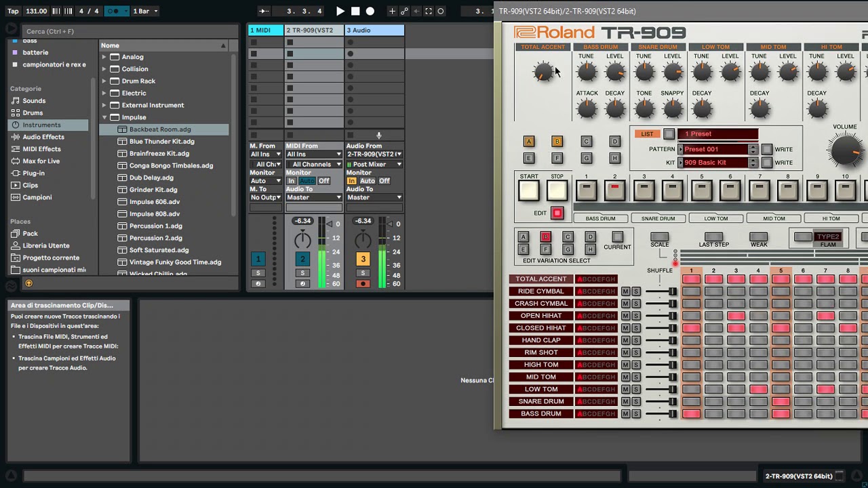The image size is (868, 488).
Task: Click the Tap tempo button
Action: tap(13, 11)
